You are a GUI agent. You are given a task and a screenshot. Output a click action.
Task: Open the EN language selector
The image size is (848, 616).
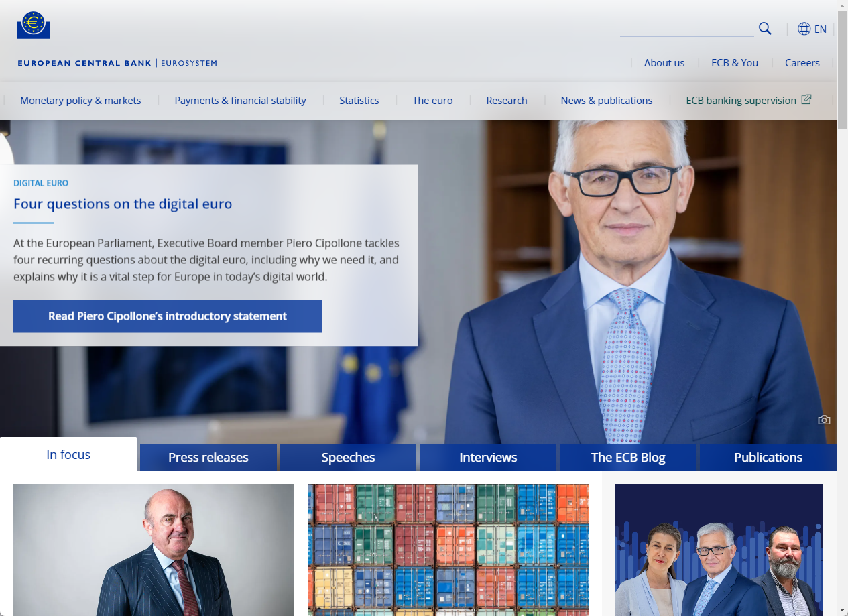[x=820, y=29]
